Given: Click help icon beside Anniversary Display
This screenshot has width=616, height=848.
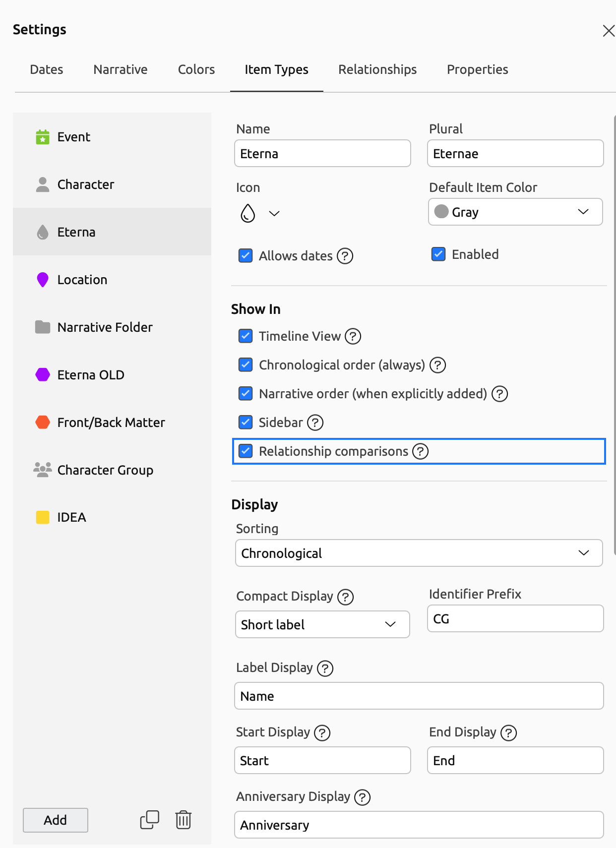Looking at the screenshot, I should [x=362, y=797].
